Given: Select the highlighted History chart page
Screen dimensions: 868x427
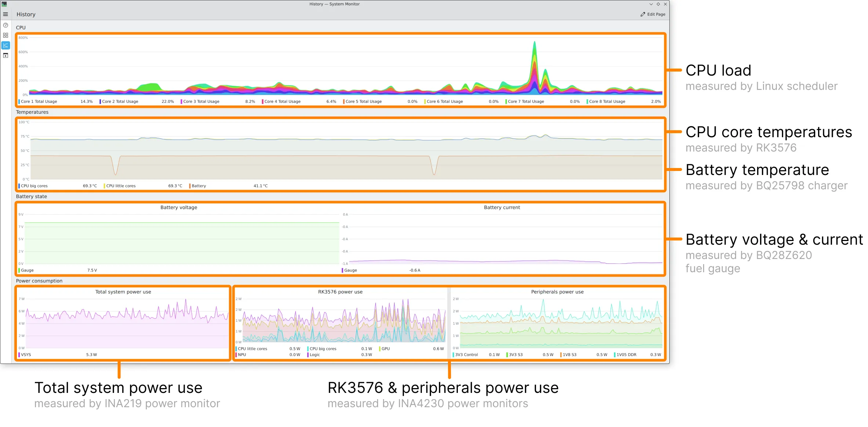Looking at the screenshot, I should point(6,45).
